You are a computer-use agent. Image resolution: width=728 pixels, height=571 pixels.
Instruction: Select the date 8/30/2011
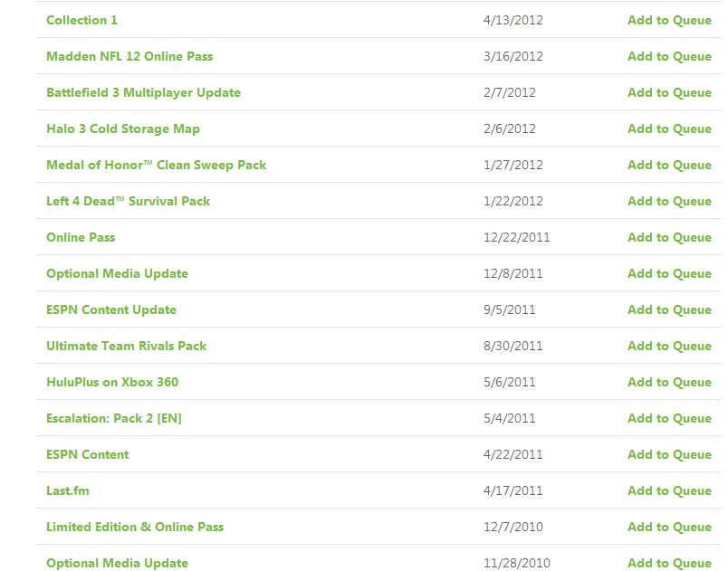[x=513, y=346]
